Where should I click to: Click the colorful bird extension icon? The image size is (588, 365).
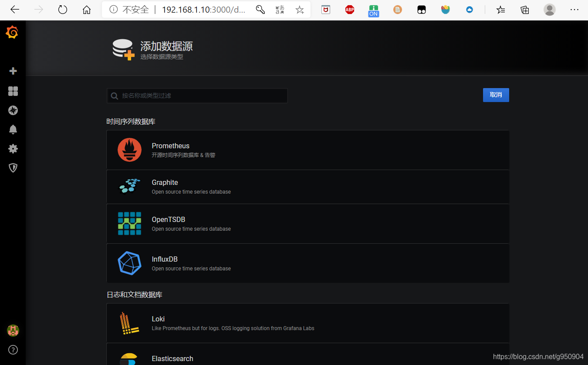click(x=446, y=9)
